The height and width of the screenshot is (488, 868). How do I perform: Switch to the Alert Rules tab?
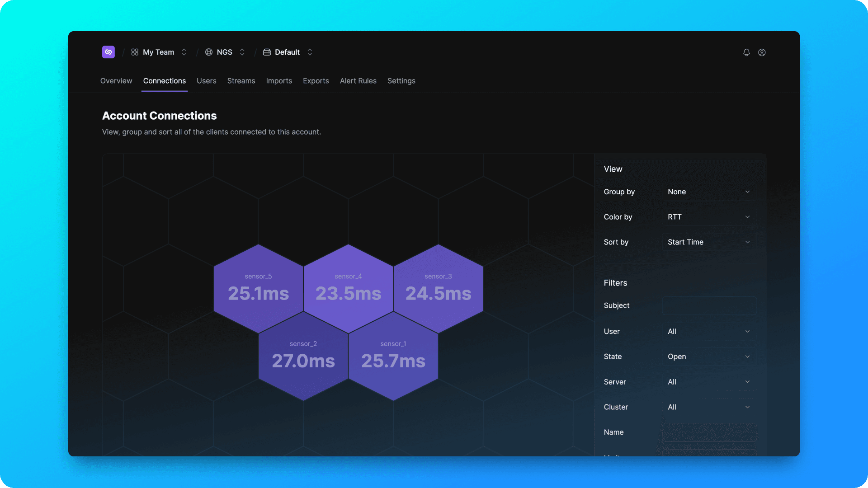[x=358, y=81]
